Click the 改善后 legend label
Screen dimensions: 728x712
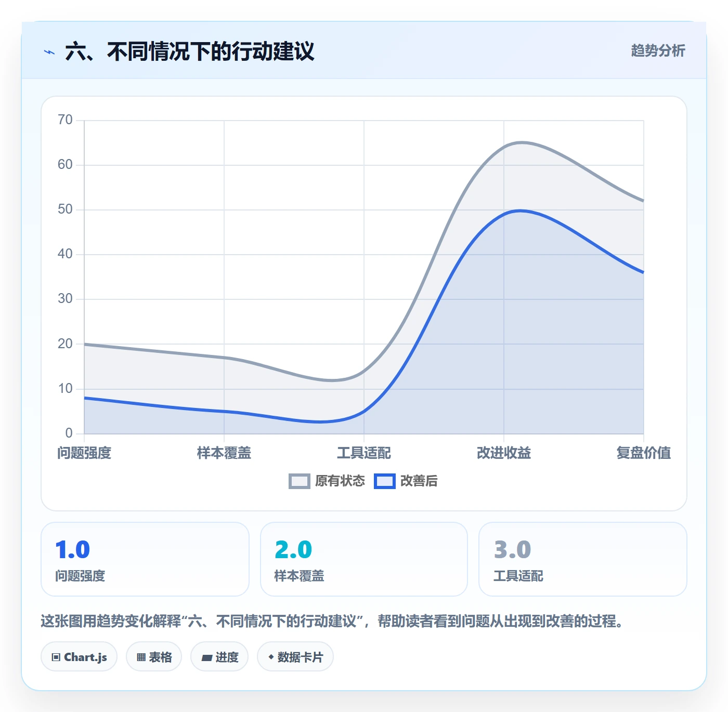coord(419,481)
